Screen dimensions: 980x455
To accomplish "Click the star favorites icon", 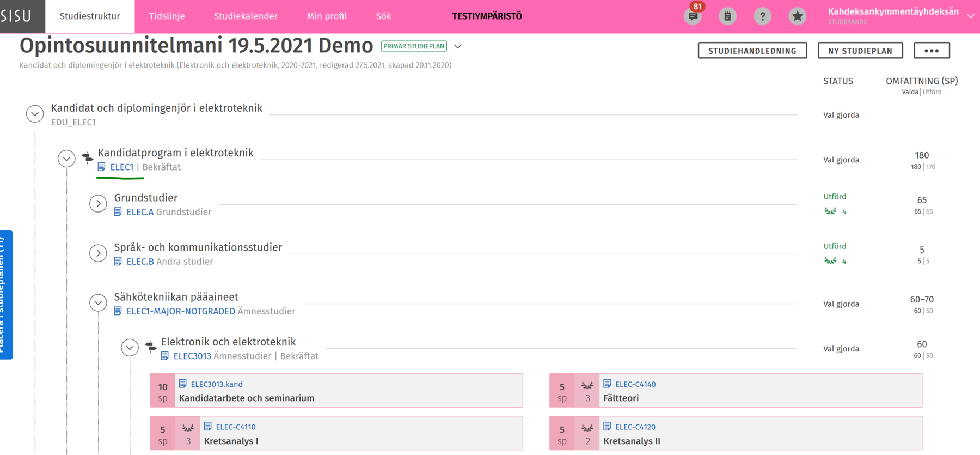I will click(797, 16).
